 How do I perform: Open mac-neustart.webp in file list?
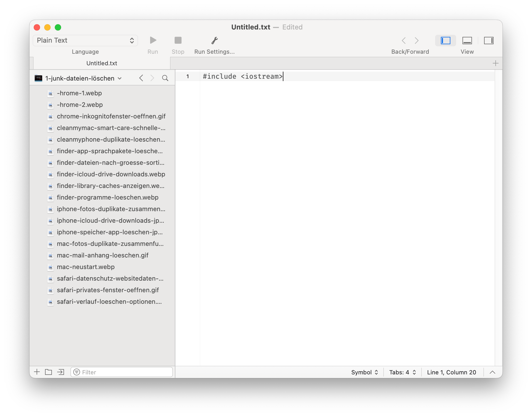tap(86, 267)
